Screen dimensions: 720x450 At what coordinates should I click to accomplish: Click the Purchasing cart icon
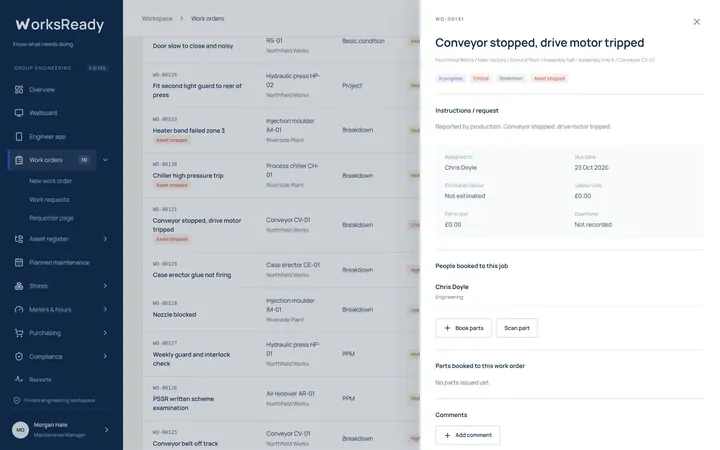click(19, 333)
